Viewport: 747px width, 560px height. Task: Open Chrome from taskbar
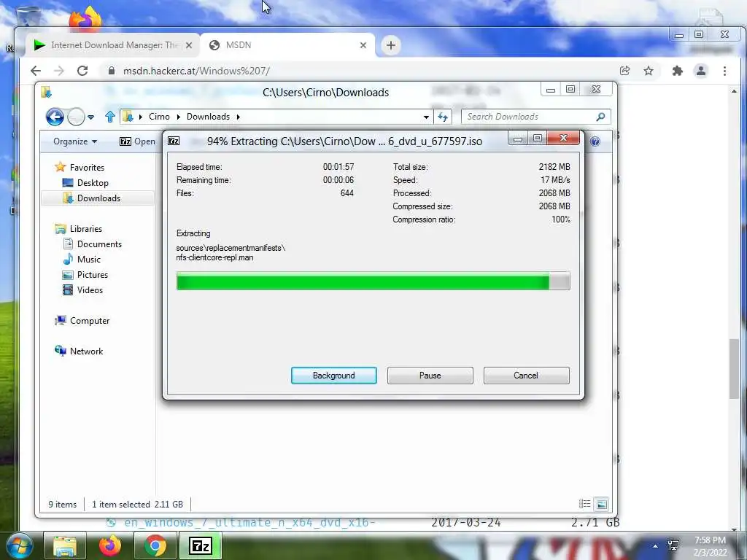(155, 546)
